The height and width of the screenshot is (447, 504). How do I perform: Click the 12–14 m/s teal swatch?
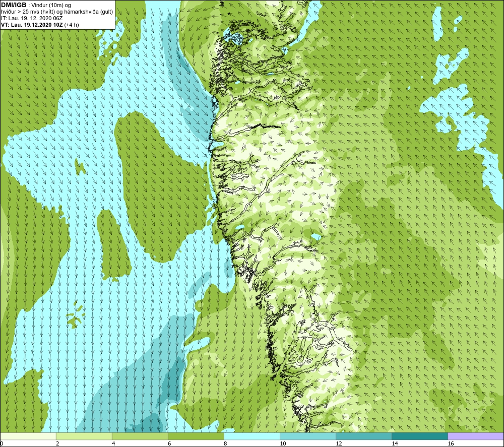tap(364, 436)
